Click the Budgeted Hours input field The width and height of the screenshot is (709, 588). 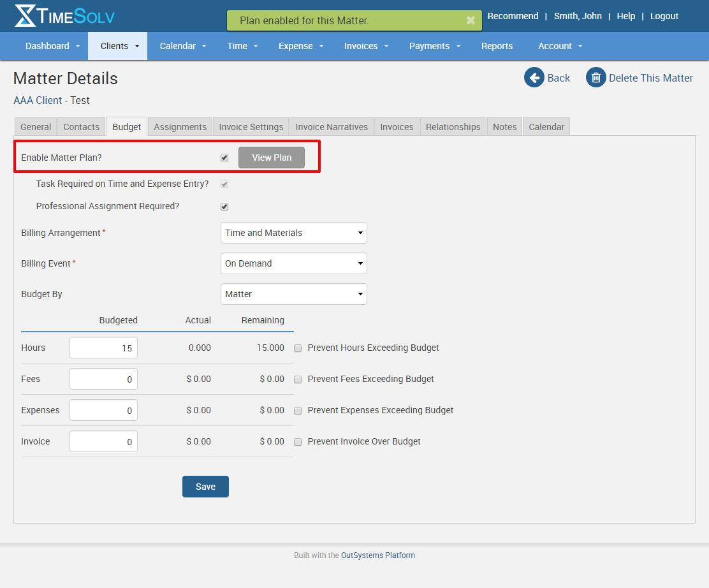click(x=103, y=348)
